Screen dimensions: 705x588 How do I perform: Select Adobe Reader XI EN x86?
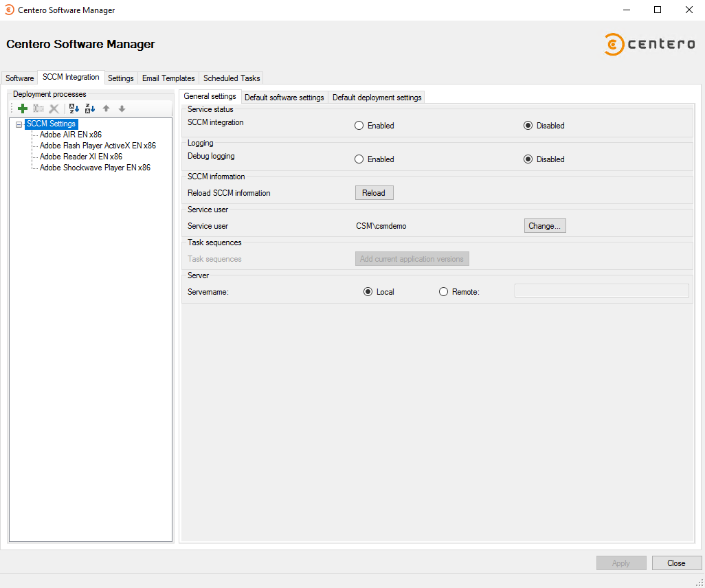click(81, 157)
